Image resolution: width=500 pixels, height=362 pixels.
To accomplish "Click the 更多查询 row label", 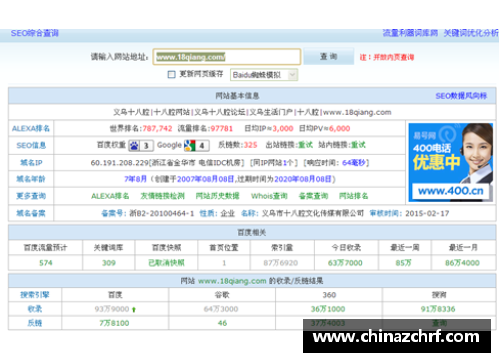I will tap(31, 196).
